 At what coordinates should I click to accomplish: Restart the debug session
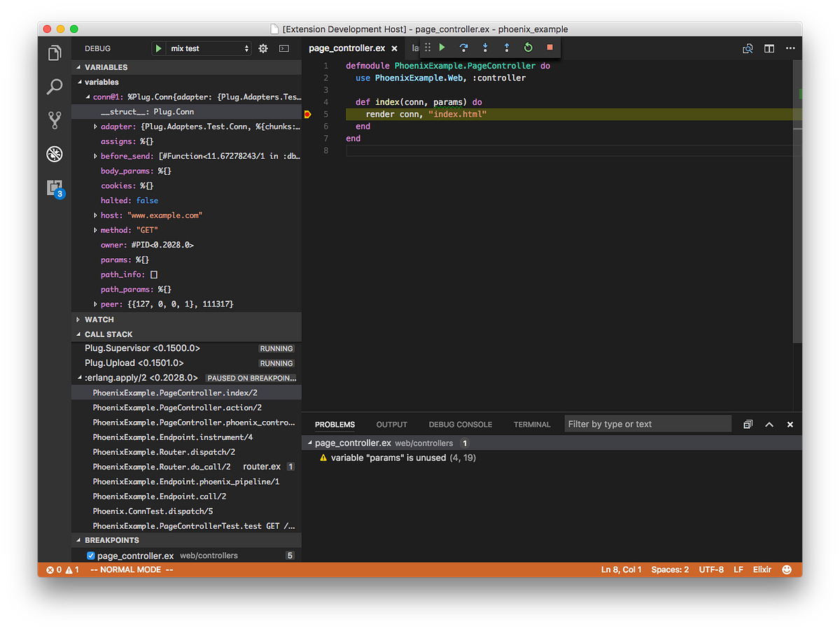(528, 48)
